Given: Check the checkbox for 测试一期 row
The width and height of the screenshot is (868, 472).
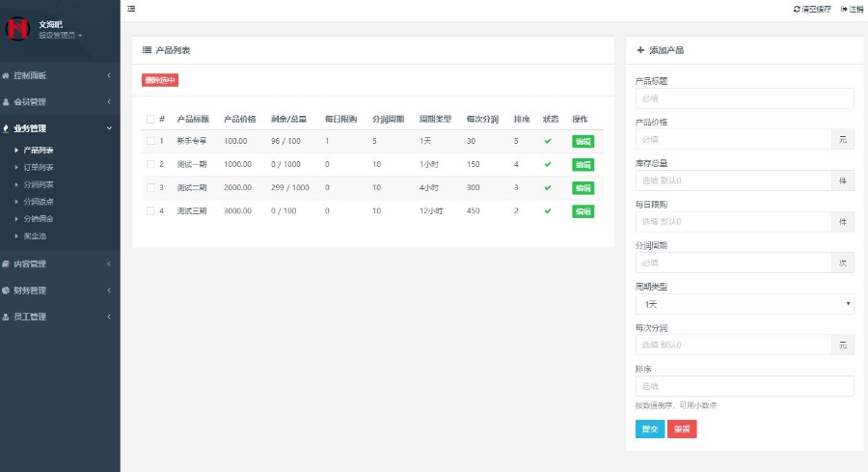Looking at the screenshot, I should tap(149, 164).
